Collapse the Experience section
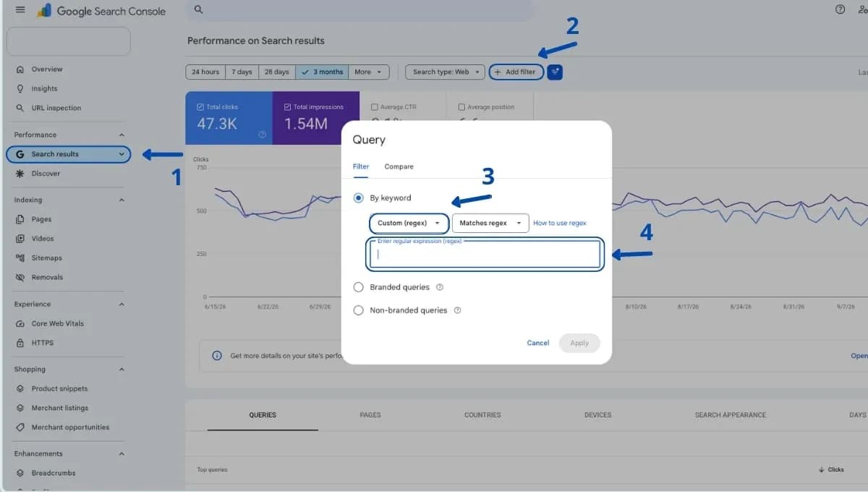This screenshot has width=868, height=492. (122, 304)
